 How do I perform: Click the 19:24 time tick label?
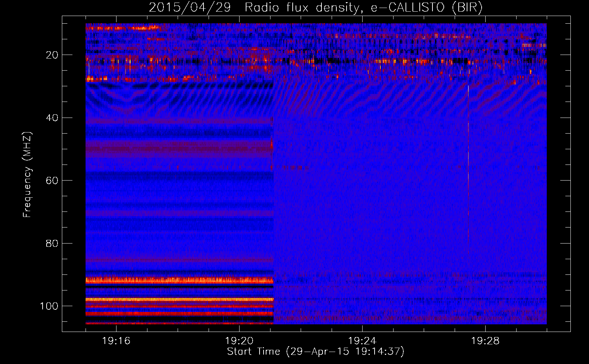tap(362, 341)
